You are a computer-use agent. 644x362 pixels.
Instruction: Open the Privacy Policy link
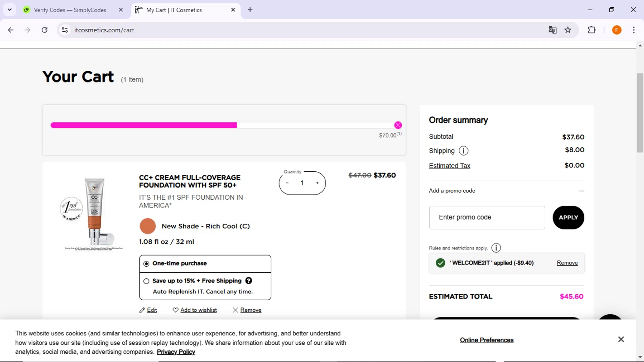[x=176, y=352]
